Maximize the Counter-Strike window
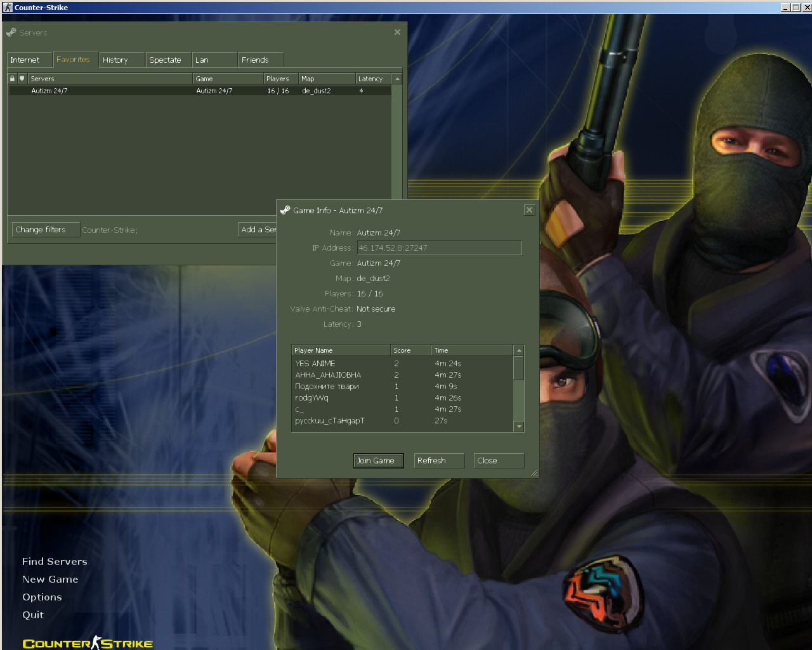The height and width of the screenshot is (650, 812). (x=796, y=8)
